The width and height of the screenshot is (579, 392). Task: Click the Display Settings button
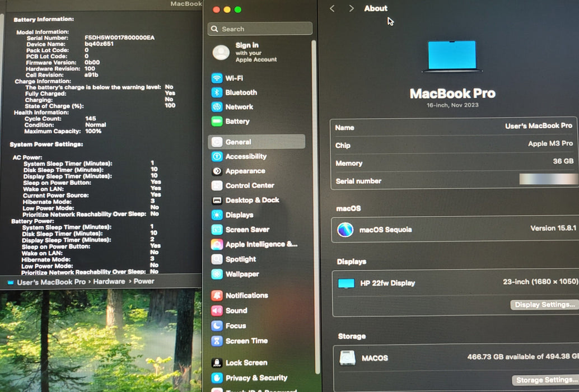pos(545,305)
